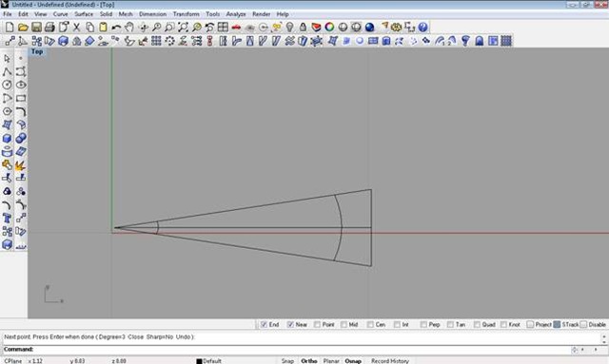Click the Save file icon
609x364 pixels.
point(36,28)
